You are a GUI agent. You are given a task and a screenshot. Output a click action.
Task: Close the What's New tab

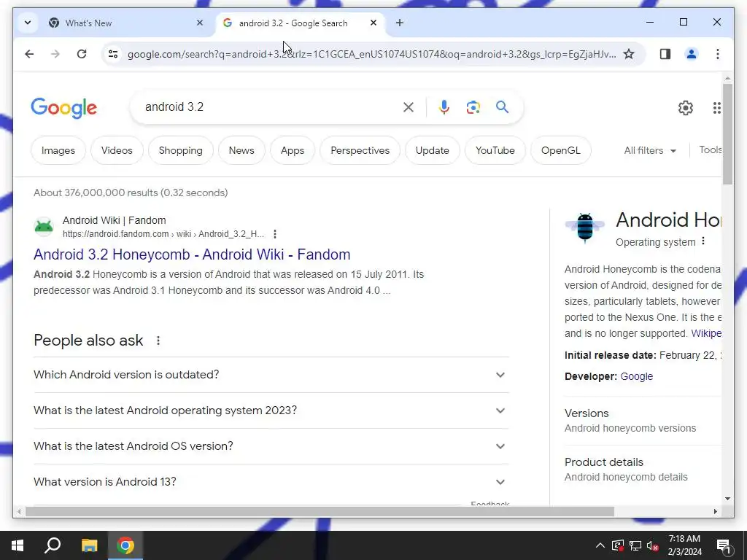coord(200,23)
